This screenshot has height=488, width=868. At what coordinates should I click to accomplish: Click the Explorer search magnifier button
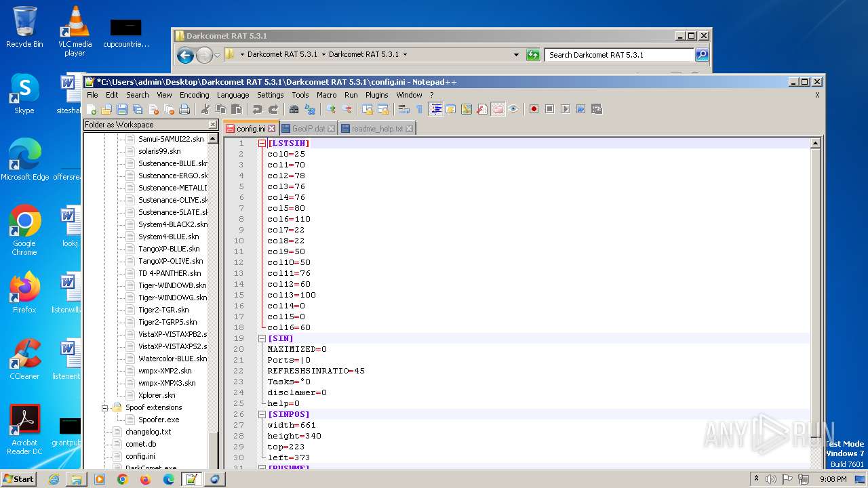pyautogui.click(x=702, y=55)
